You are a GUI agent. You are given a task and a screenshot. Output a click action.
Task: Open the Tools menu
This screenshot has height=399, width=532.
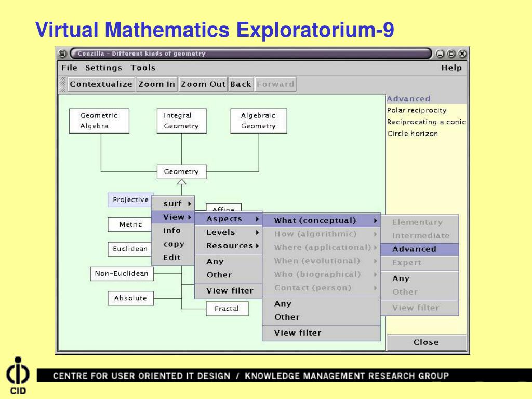click(x=143, y=68)
